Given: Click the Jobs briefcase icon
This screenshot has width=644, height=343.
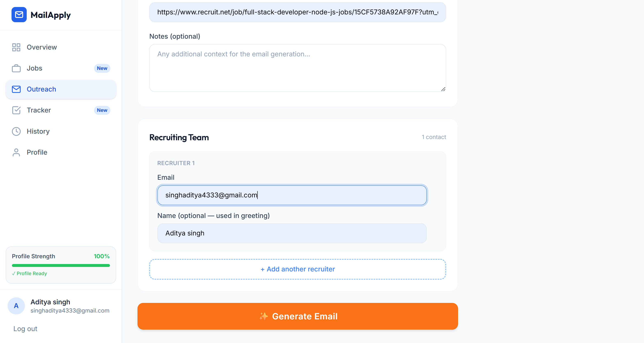Looking at the screenshot, I should click(x=16, y=68).
